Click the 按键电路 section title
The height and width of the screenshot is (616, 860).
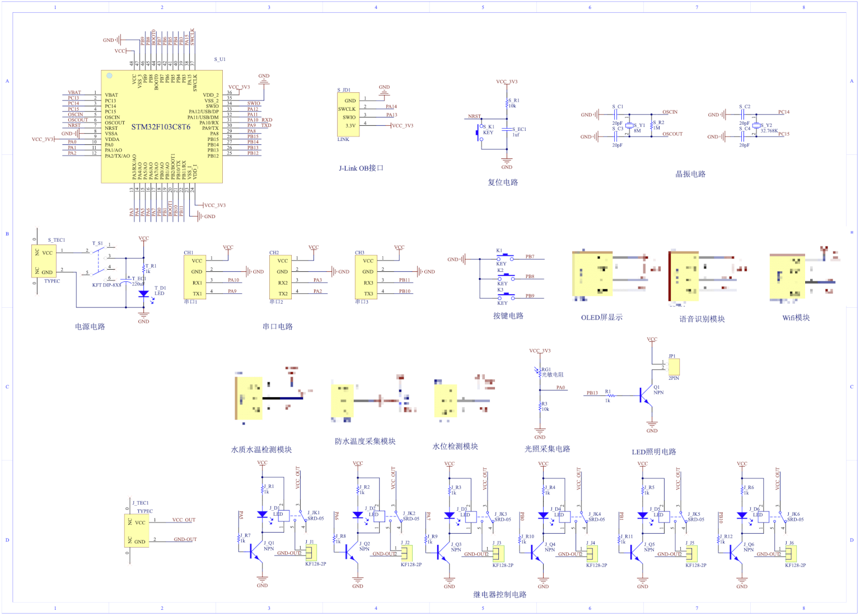coord(508,316)
